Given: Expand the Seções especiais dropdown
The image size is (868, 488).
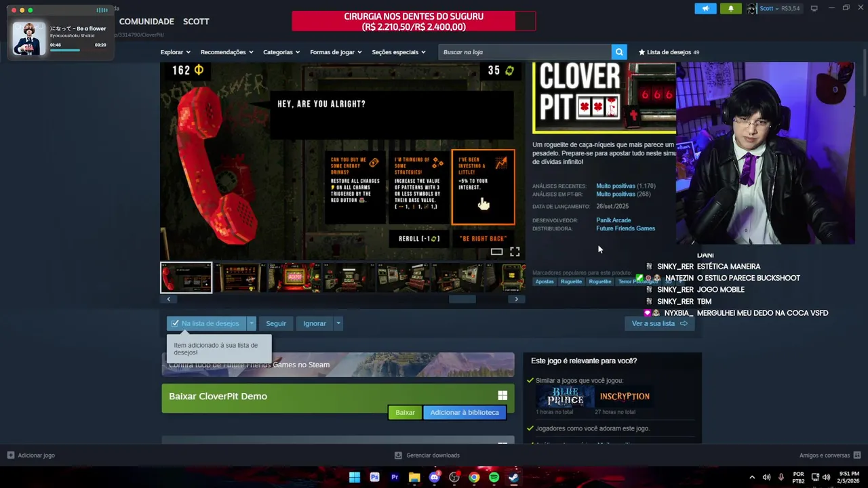Looking at the screenshot, I should (x=399, y=52).
